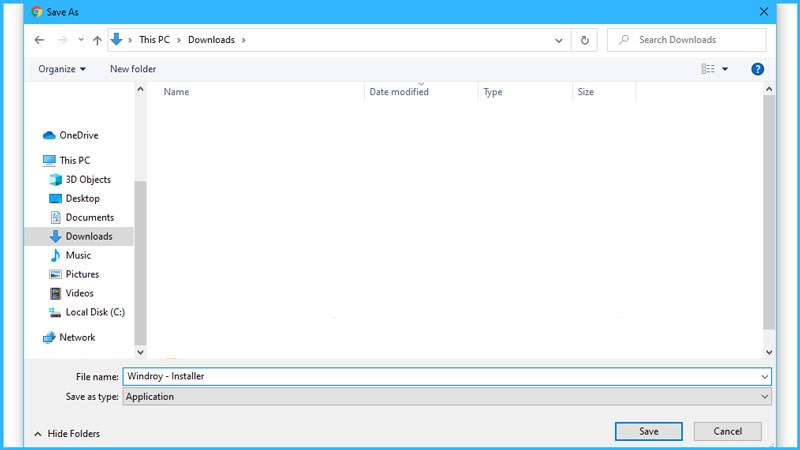Click the Cancel button

tap(727, 431)
